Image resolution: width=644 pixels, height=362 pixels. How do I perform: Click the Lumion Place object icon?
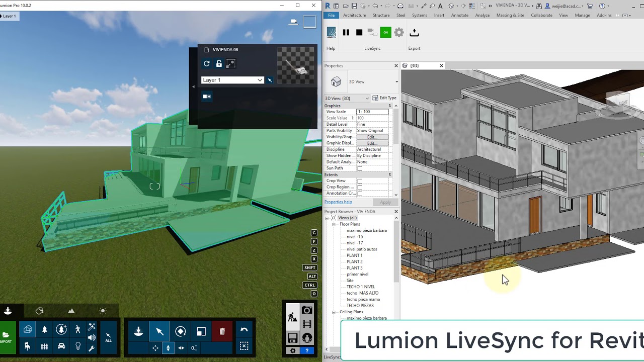138,331
